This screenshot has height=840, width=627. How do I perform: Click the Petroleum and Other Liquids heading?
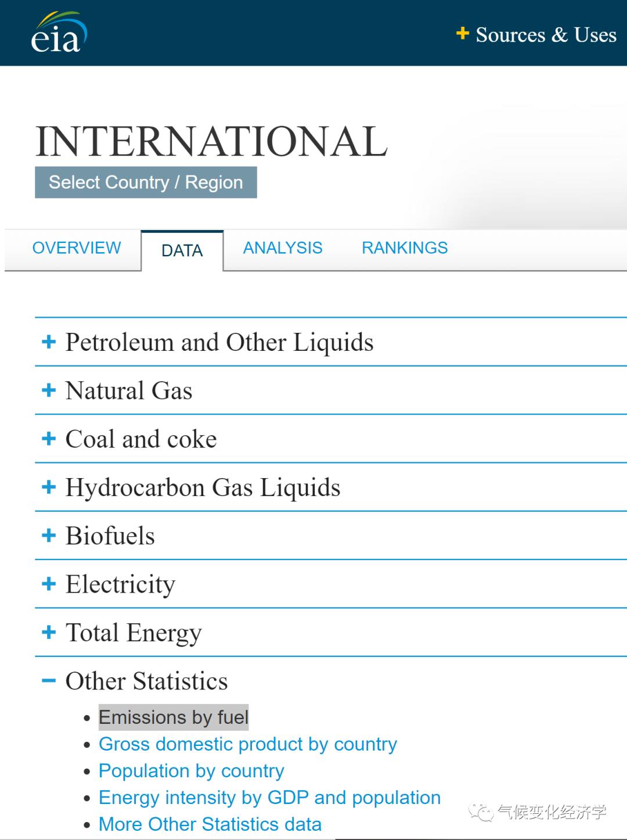[x=219, y=343]
